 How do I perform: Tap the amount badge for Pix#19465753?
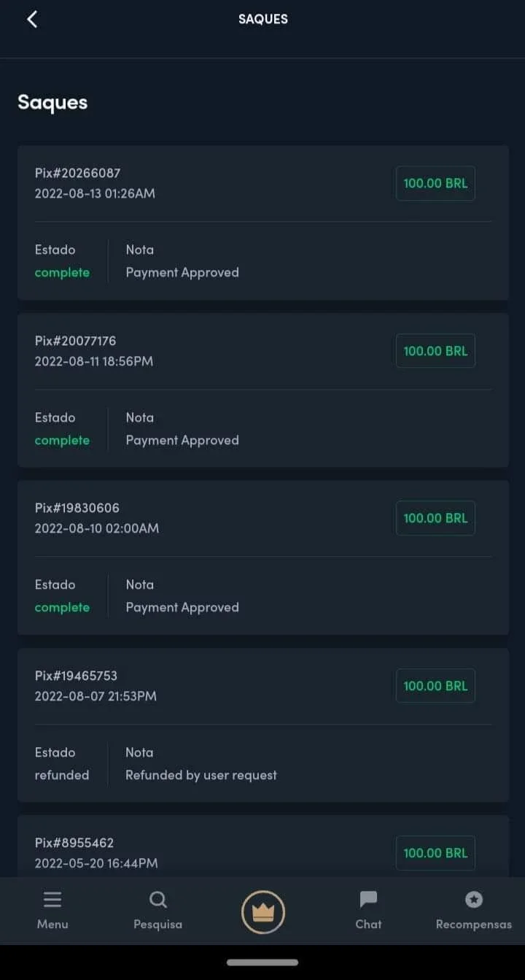435,686
